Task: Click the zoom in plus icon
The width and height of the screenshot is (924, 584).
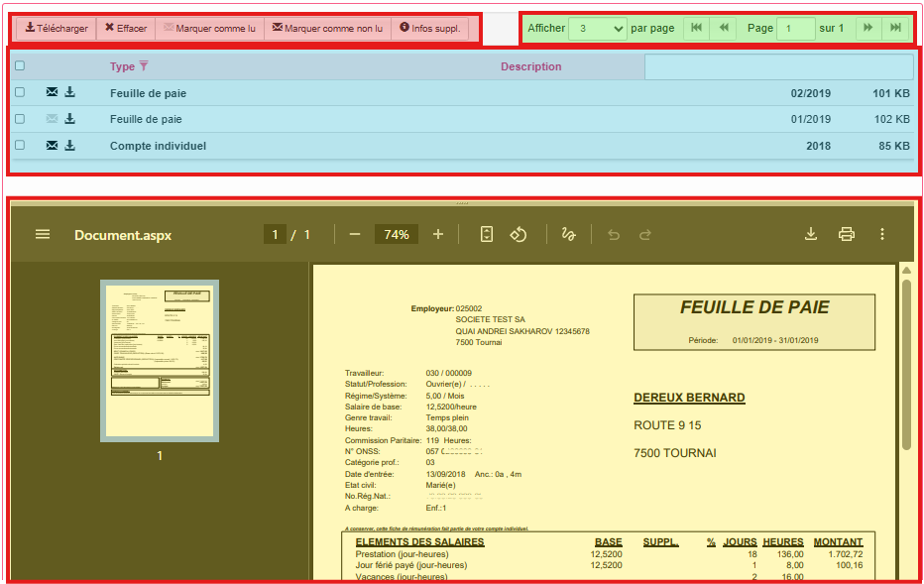Action: 438,235
